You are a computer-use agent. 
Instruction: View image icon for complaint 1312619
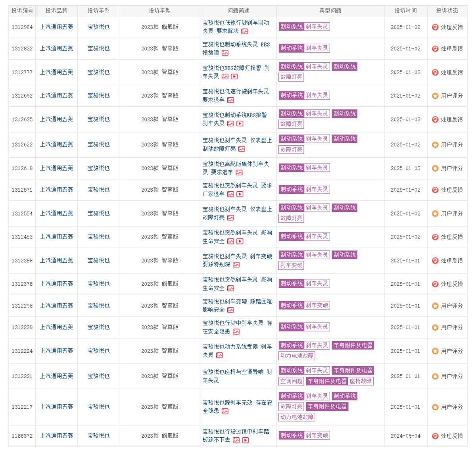[239, 173]
